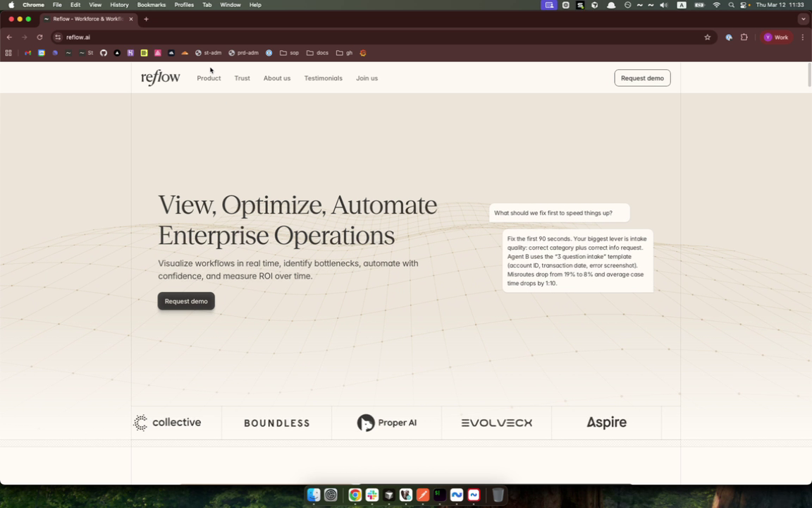Viewport: 812px width, 508px height.
Task: Click the Request demo button in header
Action: (642, 78)
